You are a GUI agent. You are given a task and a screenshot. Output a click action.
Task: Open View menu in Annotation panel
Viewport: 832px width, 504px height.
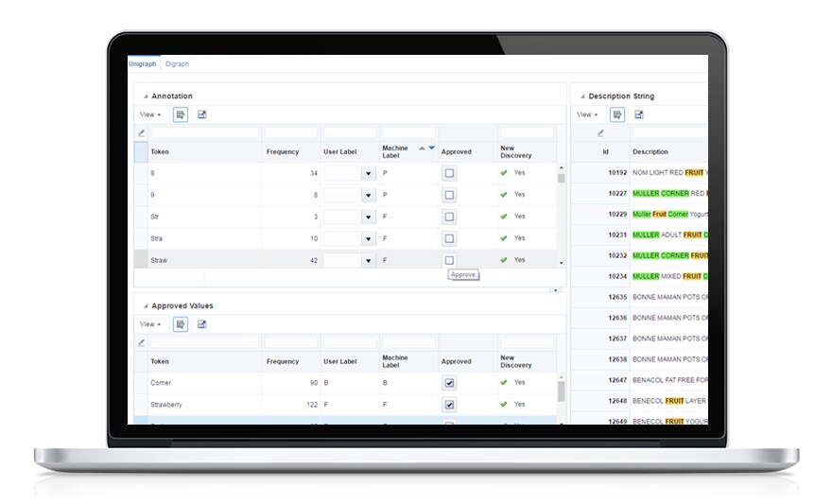point(150,114)
